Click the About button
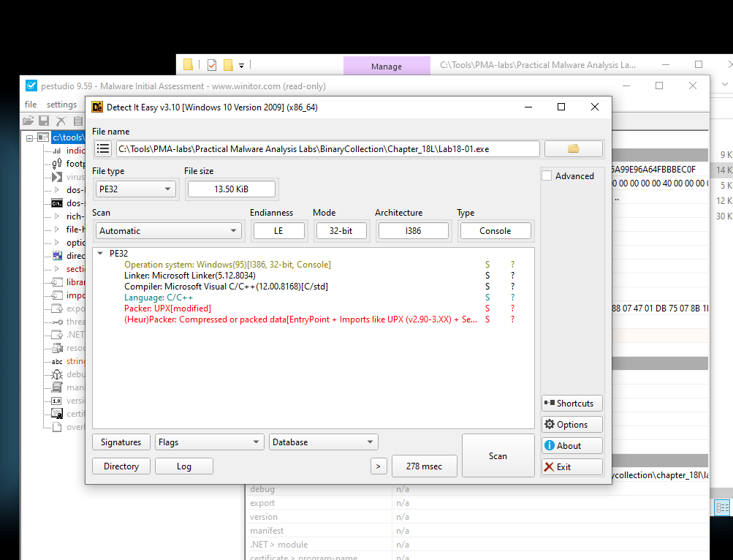Image resolution: width=733 pixels, height=560 pixels. (x=572, y=446)
